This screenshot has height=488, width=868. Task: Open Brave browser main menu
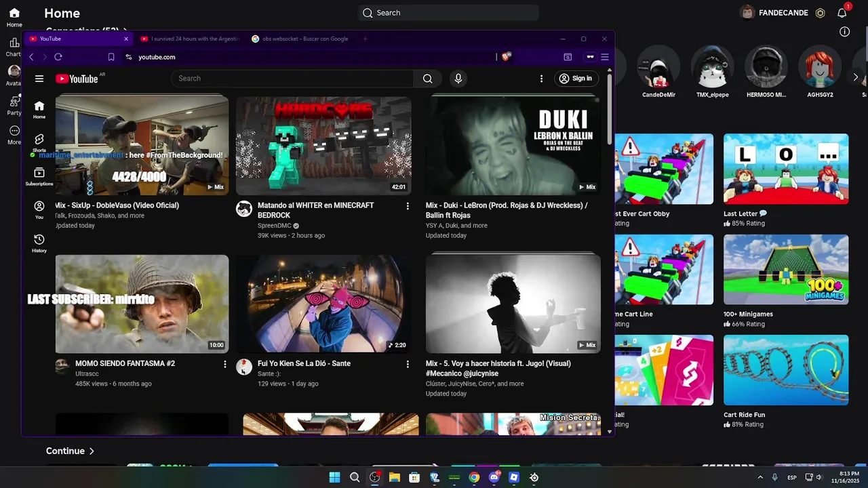click(605, 57)
